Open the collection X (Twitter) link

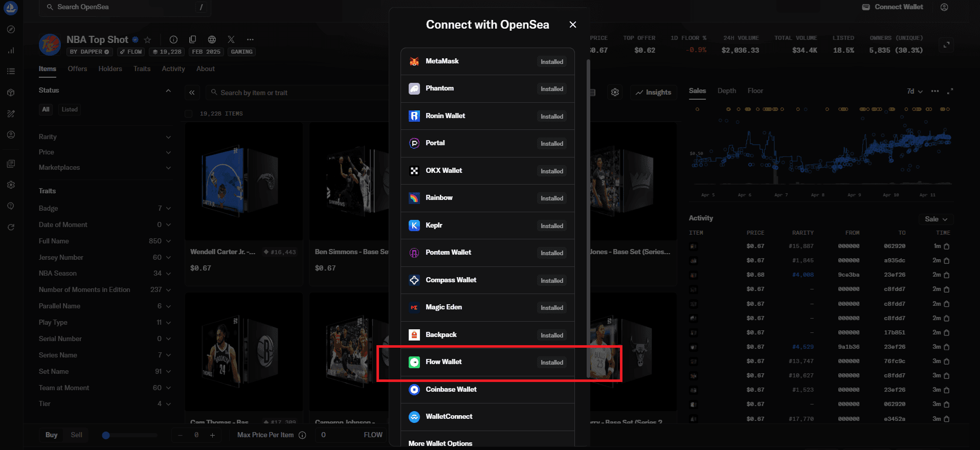(231, 40)
